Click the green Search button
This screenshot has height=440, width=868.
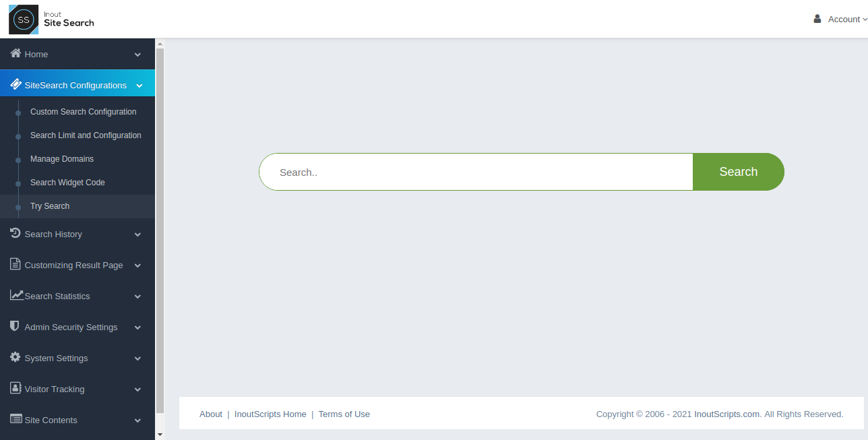tap(739, 172)
